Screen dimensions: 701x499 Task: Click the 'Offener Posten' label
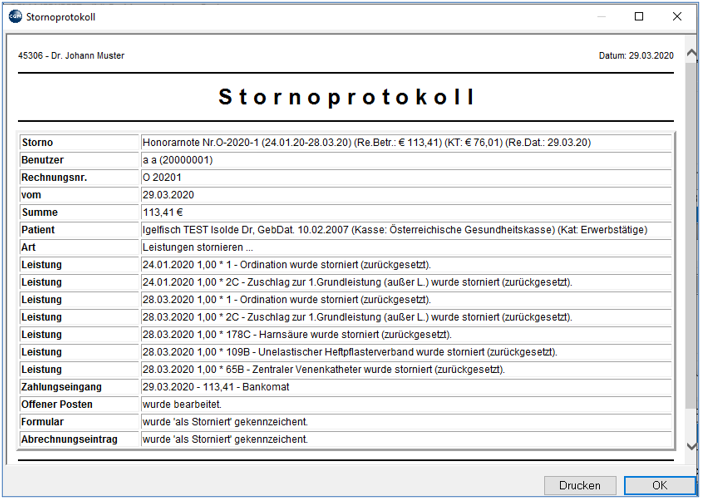[x=57, y=404]
